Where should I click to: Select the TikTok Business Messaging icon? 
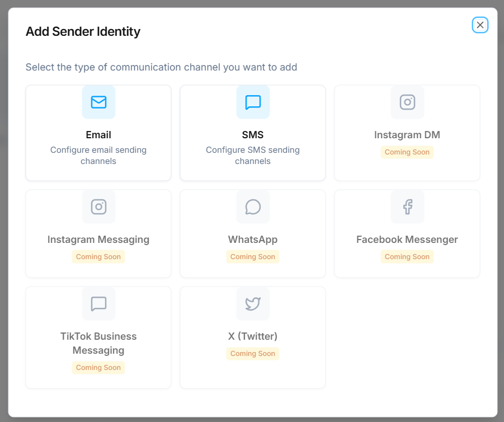[x=98, y=303]
